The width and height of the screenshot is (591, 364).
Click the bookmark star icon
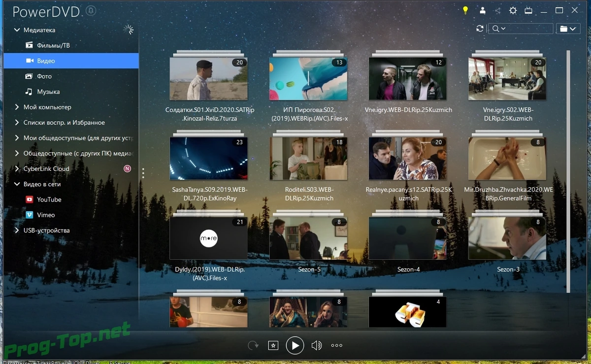point(273,346)
